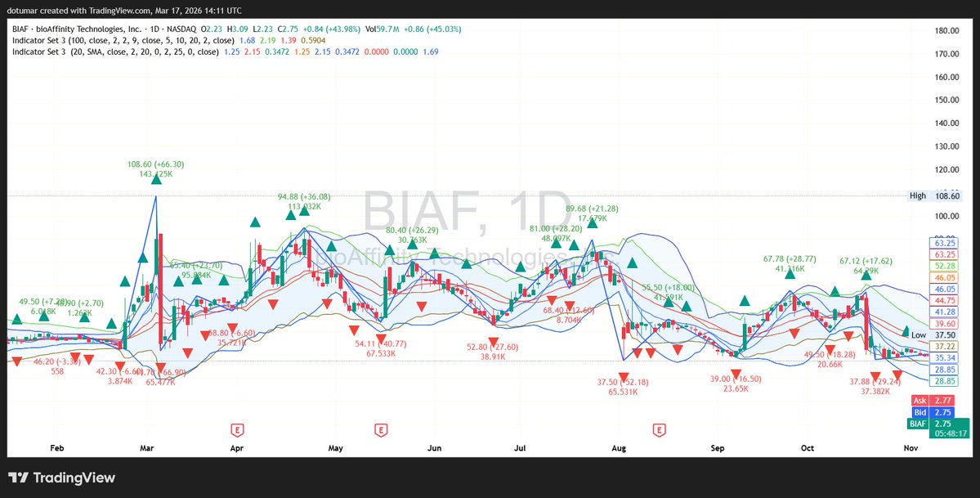Click the 35.34 axis label
Screen dimensions: 980x498
click(x=945, y=358)
